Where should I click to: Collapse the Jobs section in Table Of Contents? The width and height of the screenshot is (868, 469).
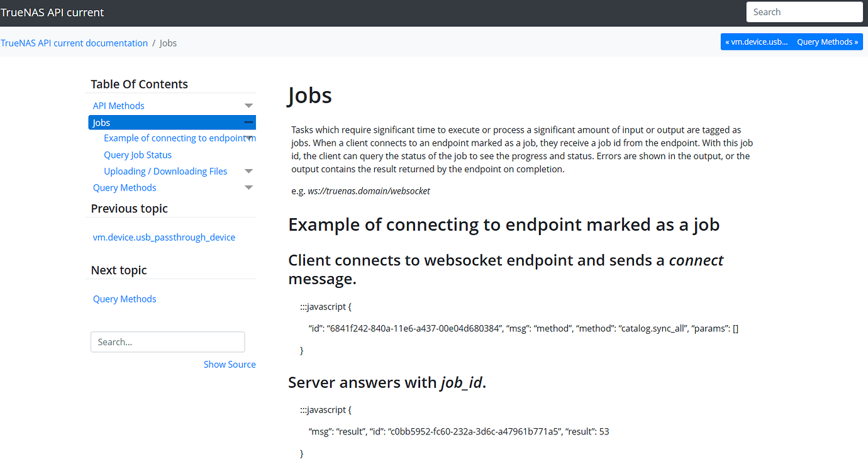click(x=249, y=122)
